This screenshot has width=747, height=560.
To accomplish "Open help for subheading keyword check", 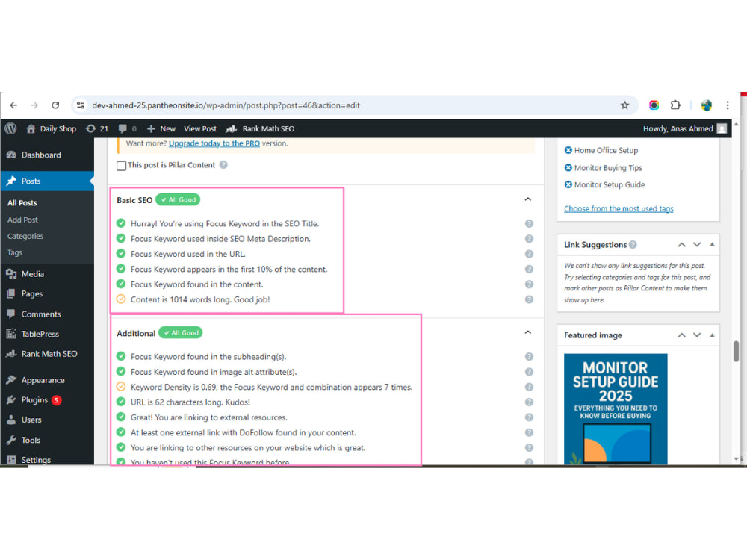I will click(x=529, y=357).
